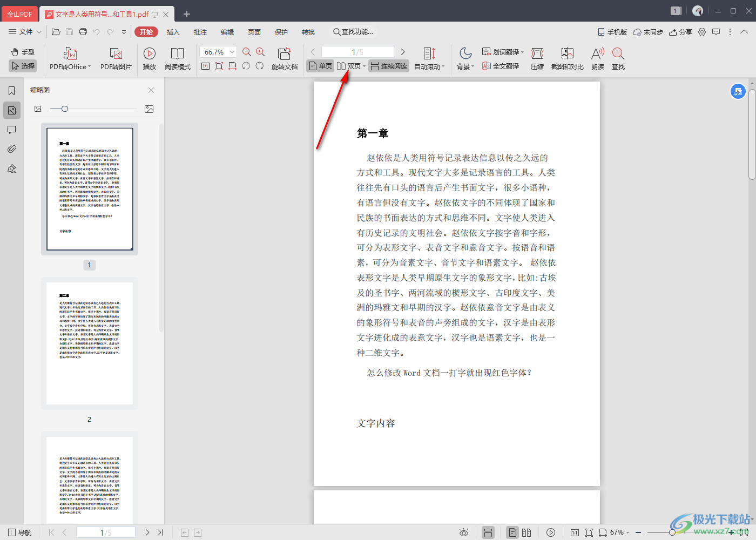Zoom in with the plus magnifier
The width and height of the screenshot is (756, 540).
[x=260, y=52]
